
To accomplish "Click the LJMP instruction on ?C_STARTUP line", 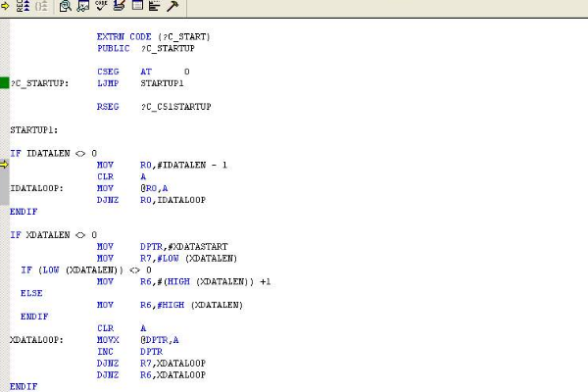I will [x=107, y=83].
